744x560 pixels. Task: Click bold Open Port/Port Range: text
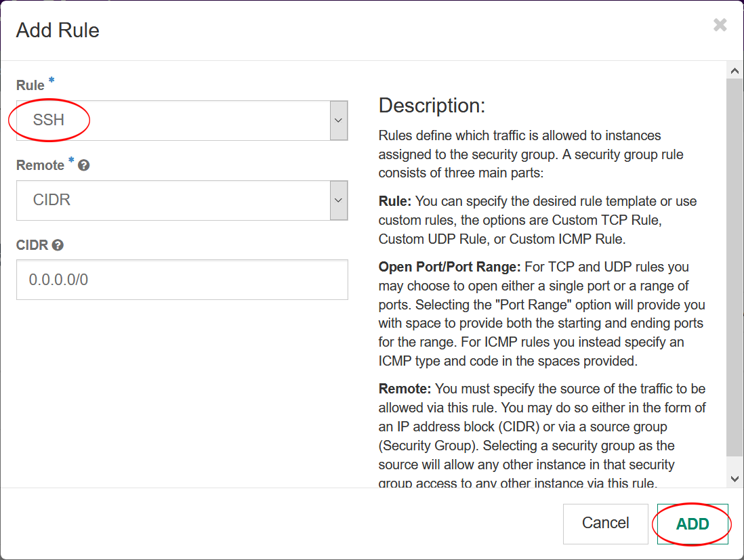point(449,267)
